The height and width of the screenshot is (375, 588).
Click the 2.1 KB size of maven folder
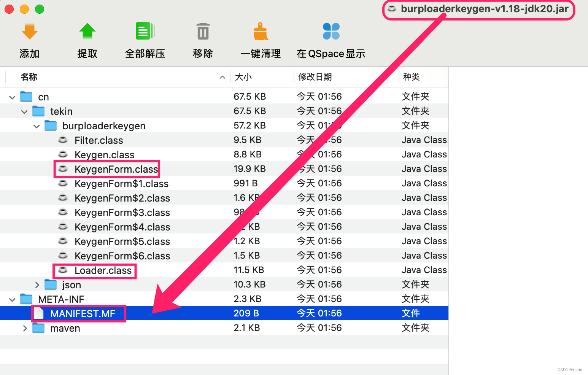(x=246, y=328)
